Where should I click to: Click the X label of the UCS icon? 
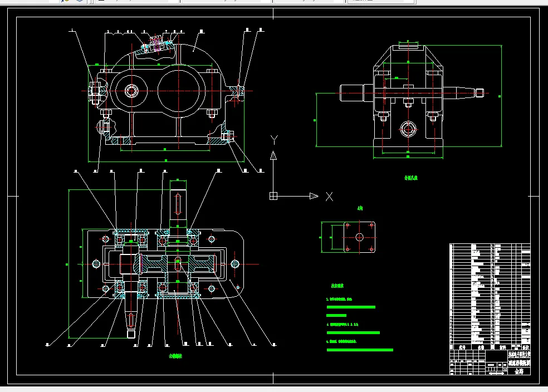[329, 197]
